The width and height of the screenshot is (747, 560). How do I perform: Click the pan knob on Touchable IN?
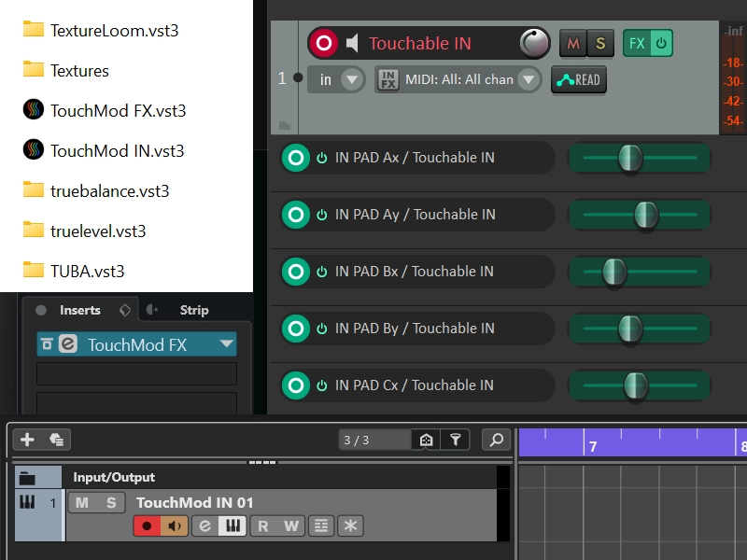[x=534, y=43]
